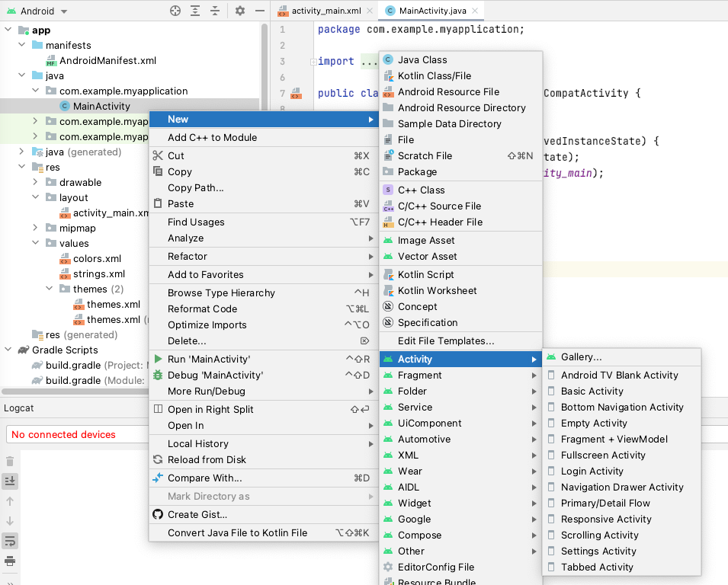The width and height of the screenshot is (728, 585).
Task: Click the green Run 'MainActivity' play icon
Action: [159, 360]
